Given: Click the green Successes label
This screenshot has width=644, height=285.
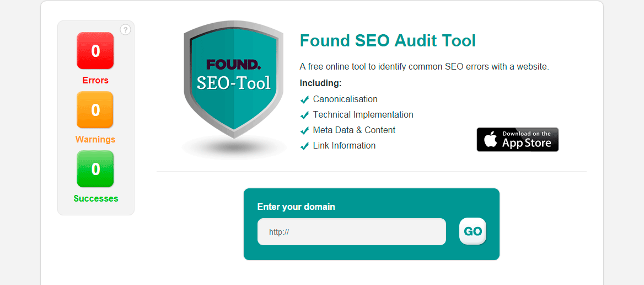Looking at the screenshot, I should [x=95, y=199].
